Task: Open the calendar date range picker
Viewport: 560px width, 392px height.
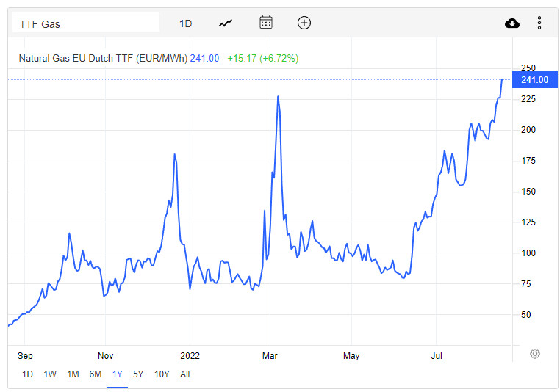Action: point(266,23)
